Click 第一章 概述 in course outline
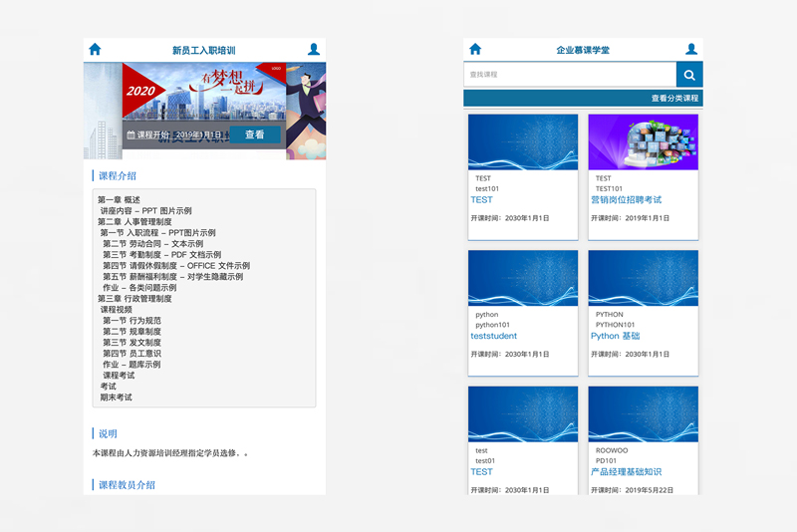This screenshot has width=797, height=532. [x=119, y=199]
